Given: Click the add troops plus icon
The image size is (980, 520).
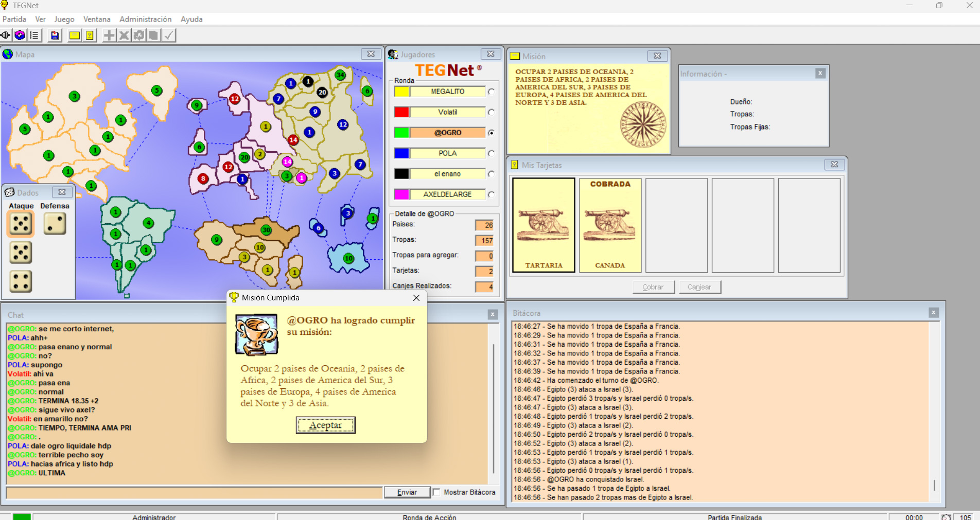Looking at the screenshot, I should tap(109, 35).
